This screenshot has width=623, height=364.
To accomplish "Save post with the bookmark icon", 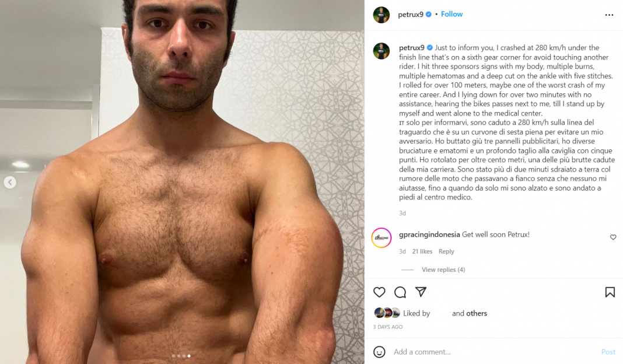I will click(610, 292).
